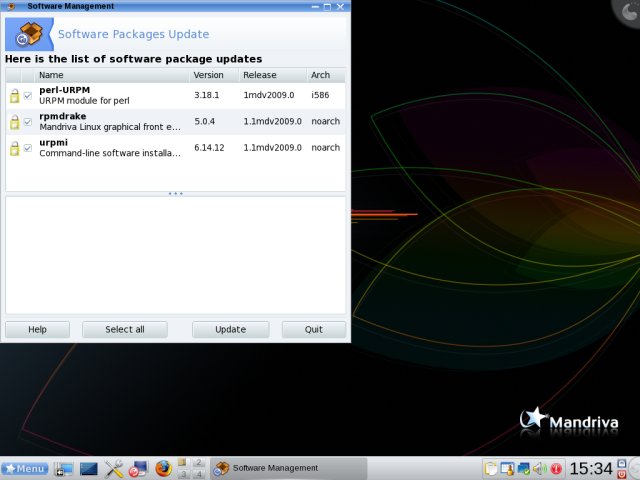Toggle the urpmi package checkbox
Viewport: 640px width, 480px height.
tap(28, 149)
